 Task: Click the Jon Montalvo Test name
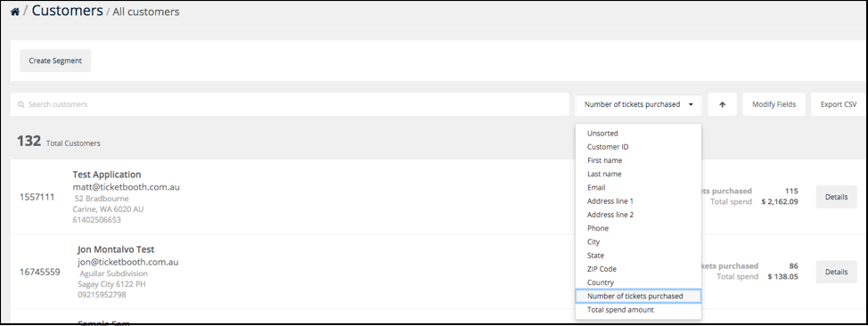coord(116,249)
